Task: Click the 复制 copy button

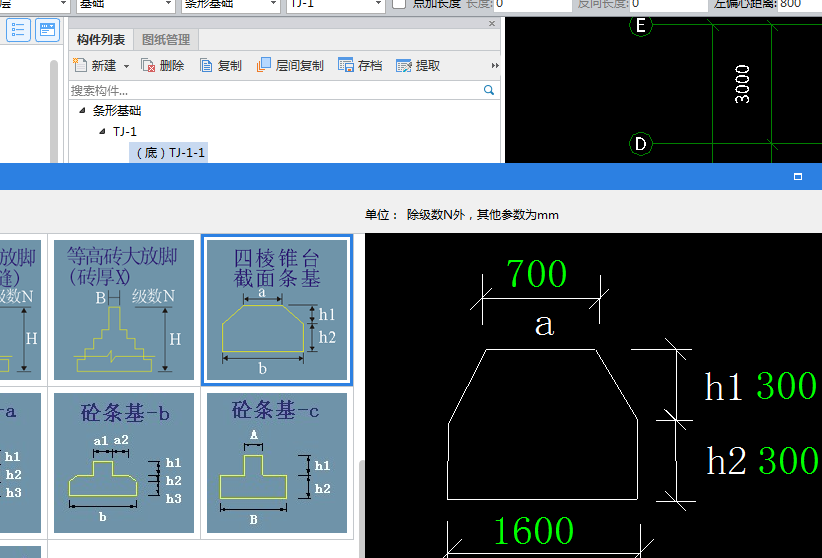Action: tap(221, 66)
